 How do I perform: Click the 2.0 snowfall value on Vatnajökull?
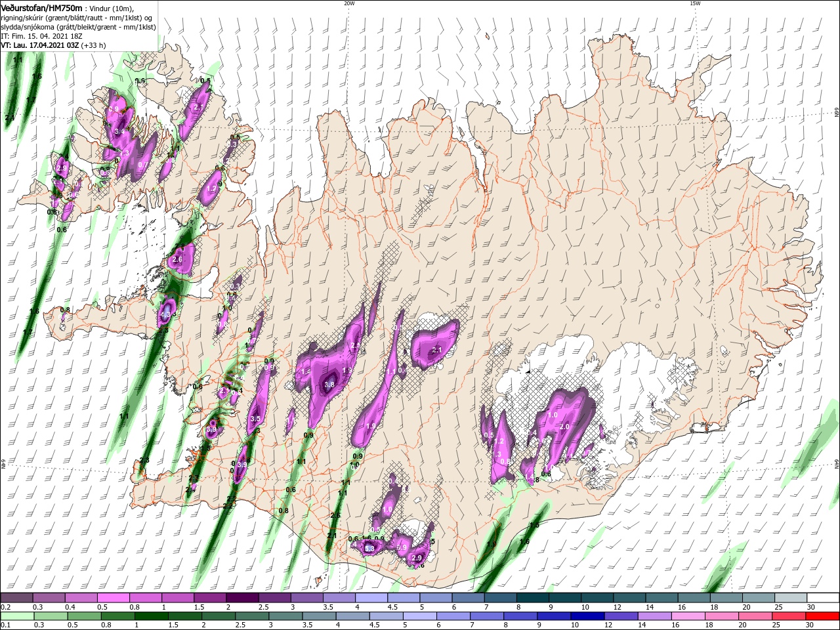click(x=564, y=427)
